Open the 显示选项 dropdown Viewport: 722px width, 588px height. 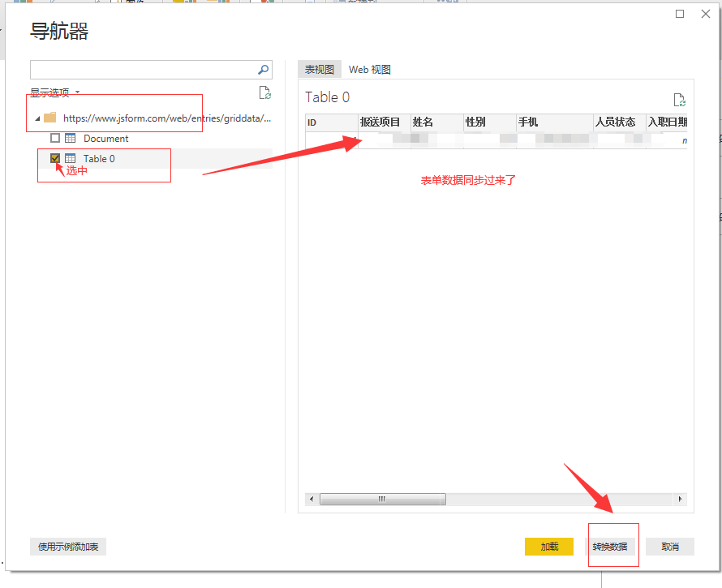54,92
